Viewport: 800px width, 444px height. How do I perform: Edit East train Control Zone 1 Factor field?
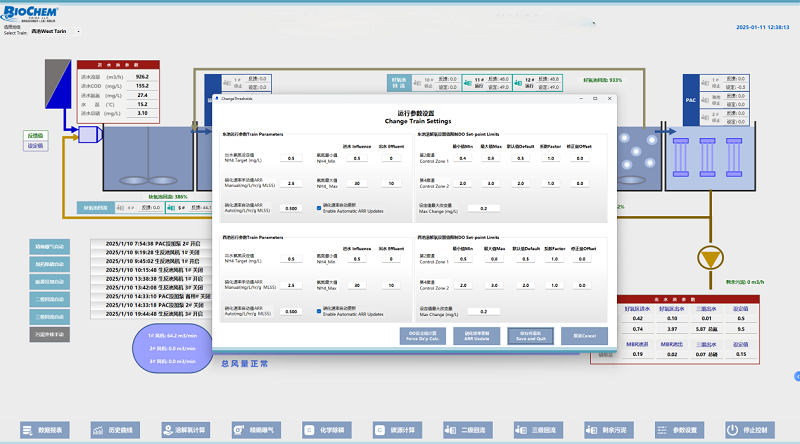click(x=551, y=158)
